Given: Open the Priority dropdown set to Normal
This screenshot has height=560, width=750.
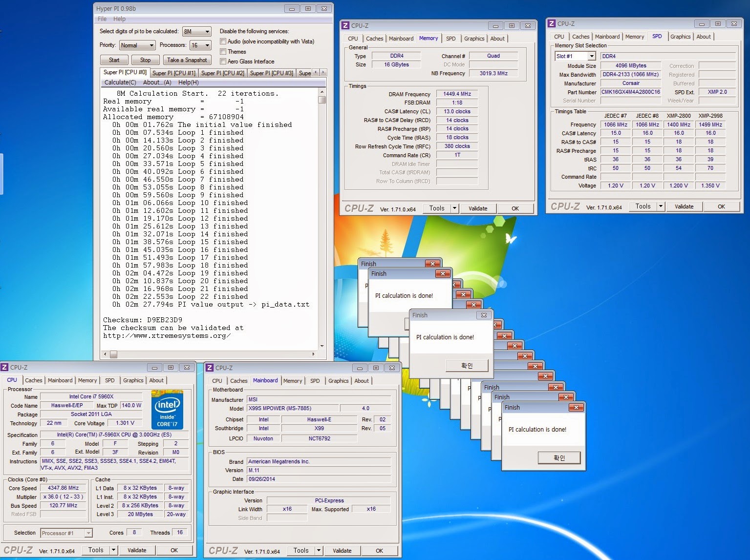Looking at the screenshot, I should (x=137, y=45).
